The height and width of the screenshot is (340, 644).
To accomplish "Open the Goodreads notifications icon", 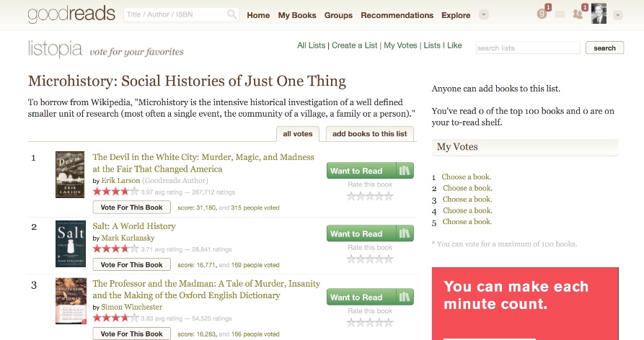I will click(x=542, y=14).
